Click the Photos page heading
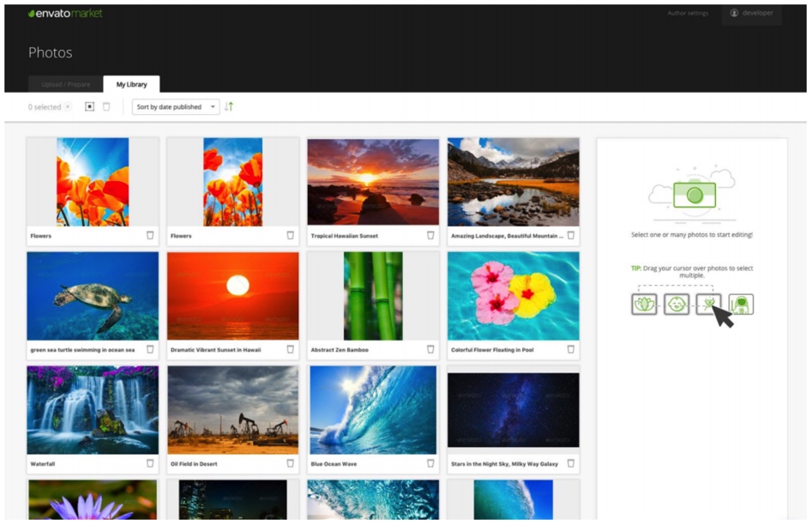Viewport: 812px width, 525px height. point(51,52)
